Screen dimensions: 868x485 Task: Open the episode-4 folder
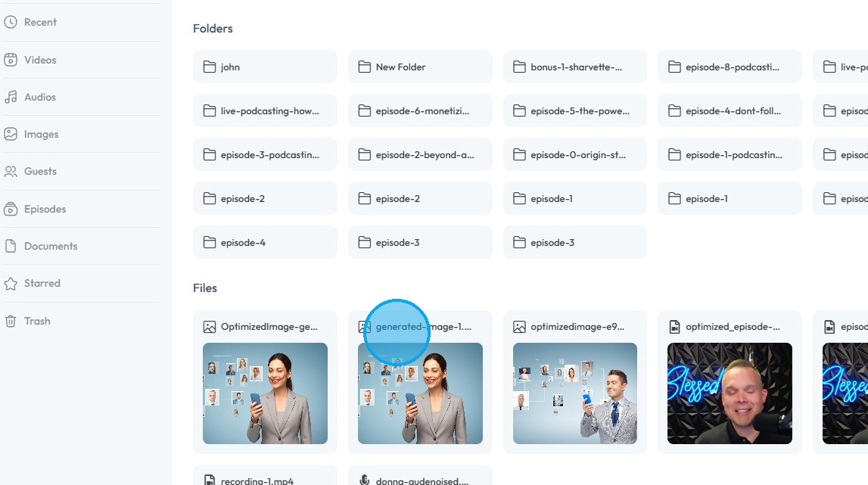(265, 242)
